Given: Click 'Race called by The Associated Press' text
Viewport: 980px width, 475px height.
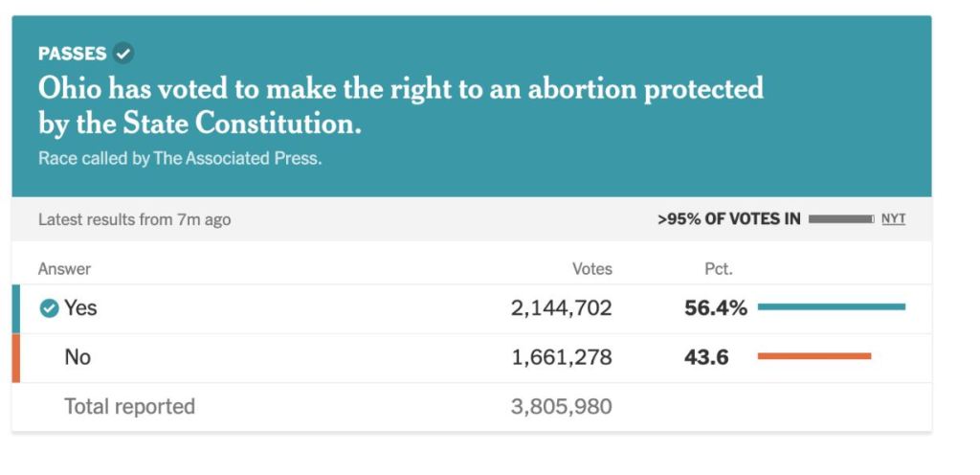Looking at the screenshot, I should [180, 159].
